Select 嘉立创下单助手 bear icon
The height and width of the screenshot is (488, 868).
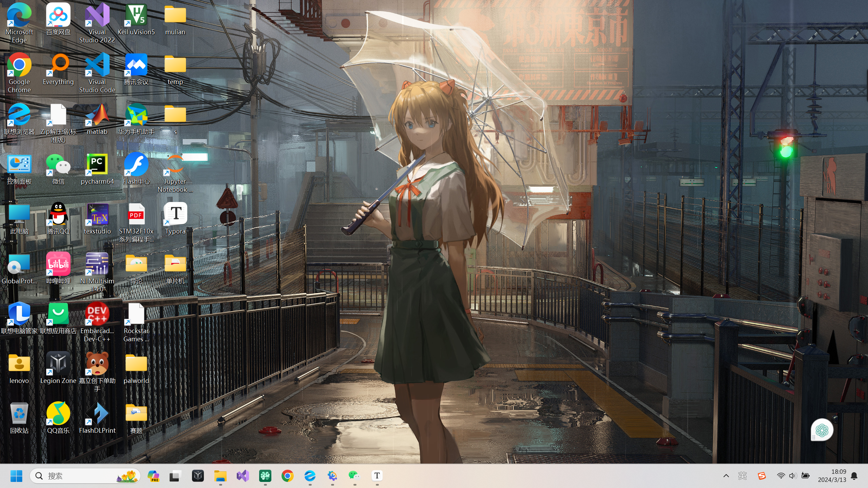pyautogui.click(x=97, y=372)
